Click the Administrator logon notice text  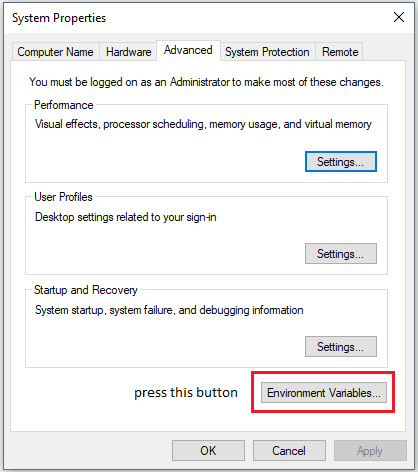click(206, 82)
